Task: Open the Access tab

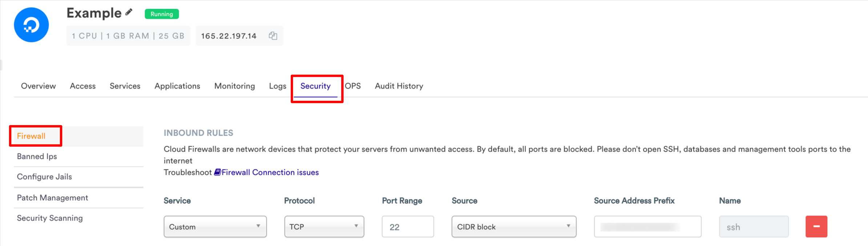Action: (83, 86)
